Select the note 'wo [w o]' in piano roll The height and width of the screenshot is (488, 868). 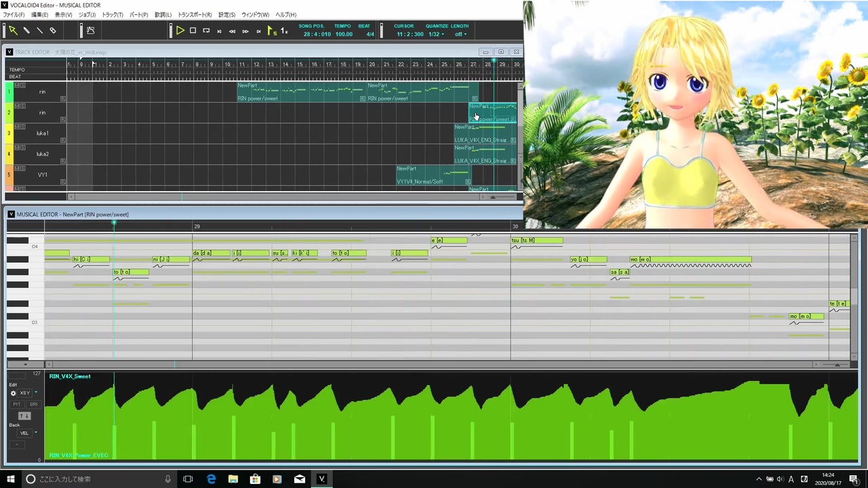690,260
